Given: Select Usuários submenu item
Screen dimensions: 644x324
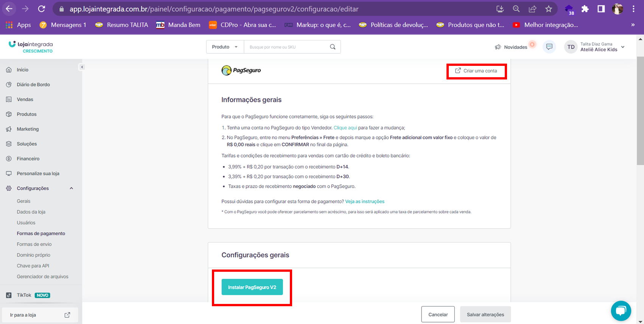Looking at the screenshot, I should [x=26, y=223].
